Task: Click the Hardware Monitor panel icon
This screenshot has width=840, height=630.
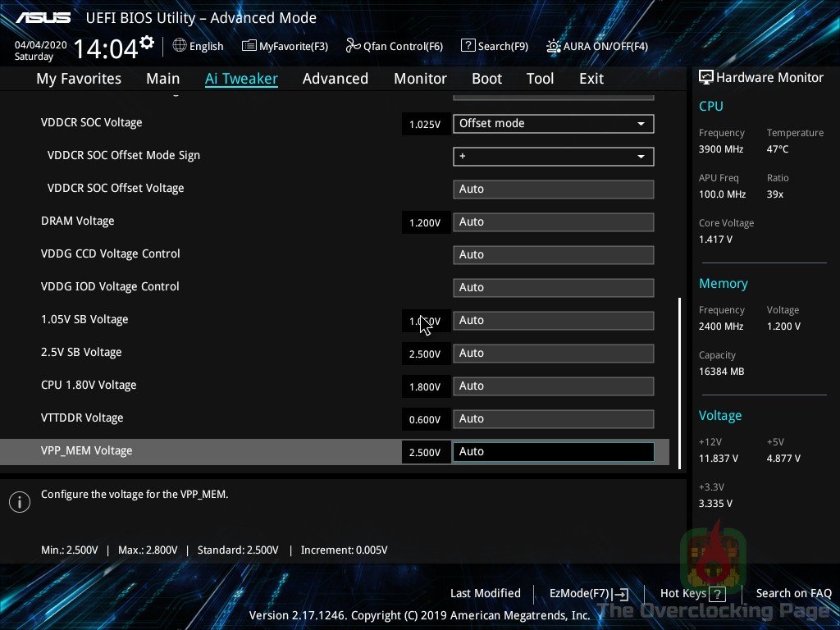Action: pos(705,76)
